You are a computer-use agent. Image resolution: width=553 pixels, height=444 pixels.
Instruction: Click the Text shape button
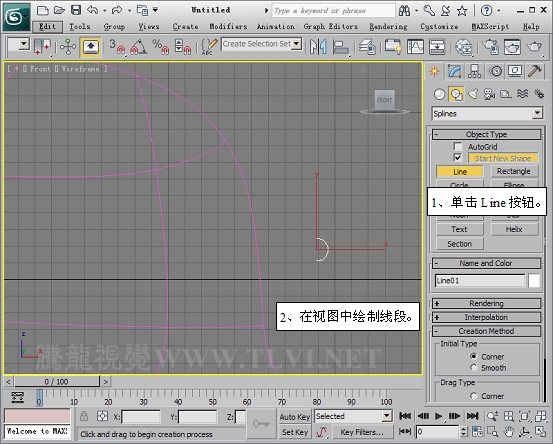point(460,229)
